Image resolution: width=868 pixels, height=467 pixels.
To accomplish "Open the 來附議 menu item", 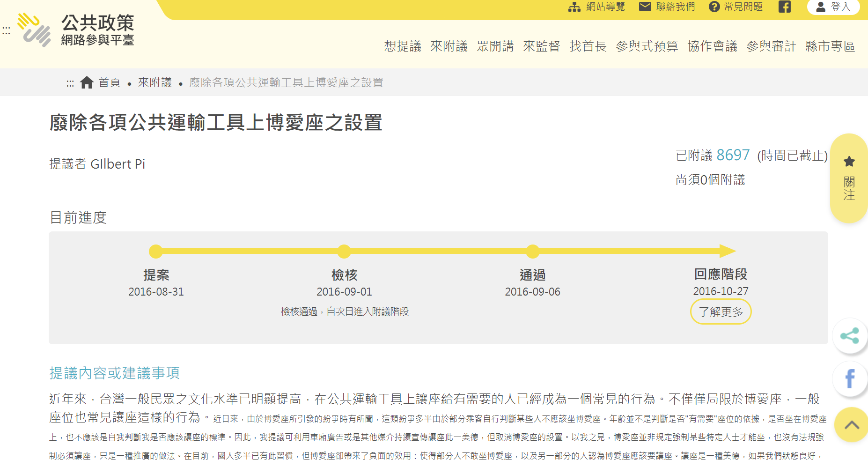I will click(449, 46).
